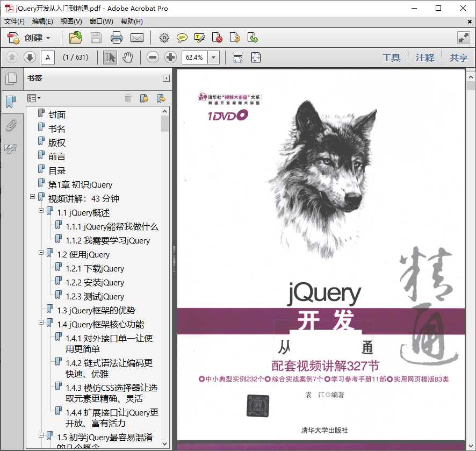
Task: Open the bookmark options dropdown
Action: pyautogui.click(x=34, y=98)
